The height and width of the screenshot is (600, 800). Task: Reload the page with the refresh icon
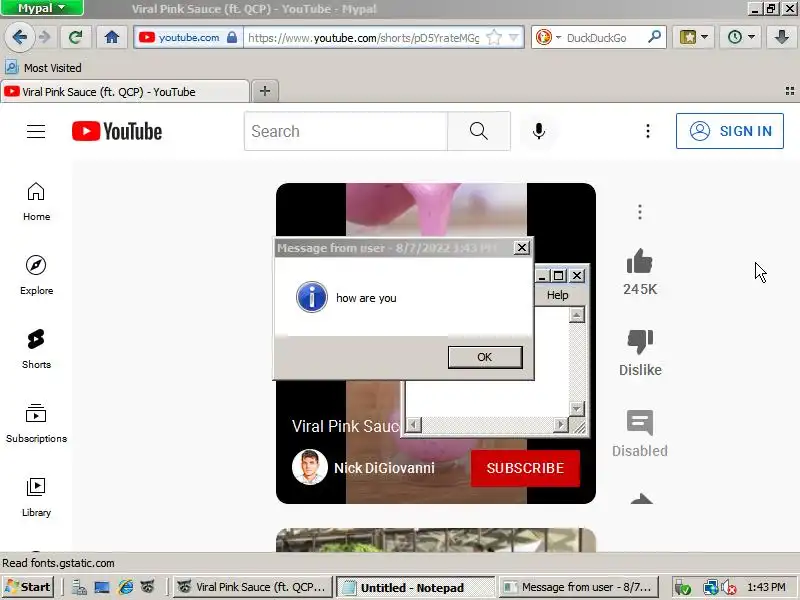click(75, 37)
